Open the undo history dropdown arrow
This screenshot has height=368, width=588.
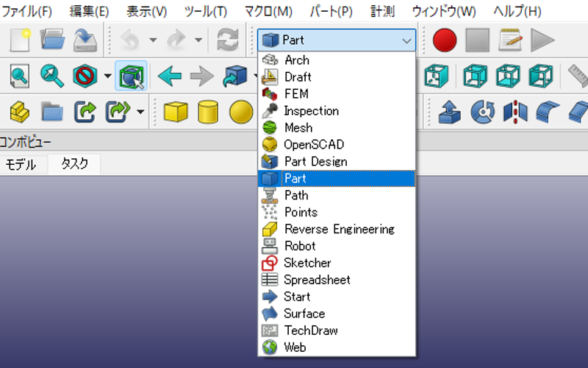point(153,40)
